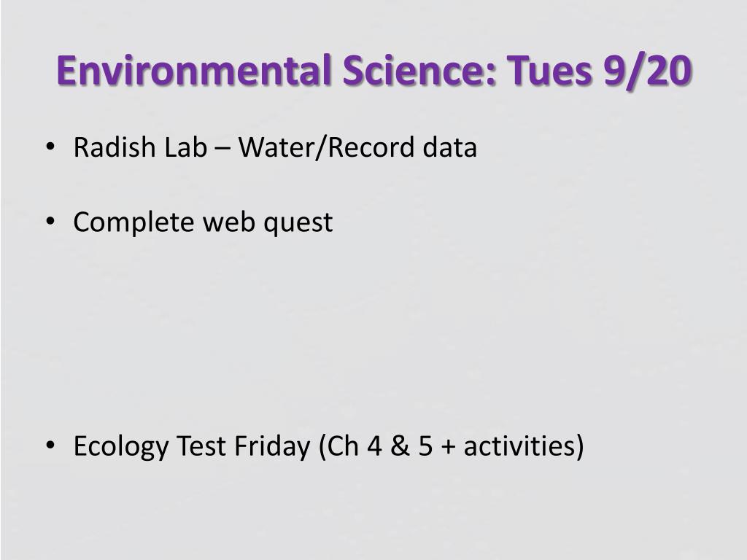Click the word 'Friday'
Image resolution: width=747 pixels, height=560 pixels.
point(273,447)
